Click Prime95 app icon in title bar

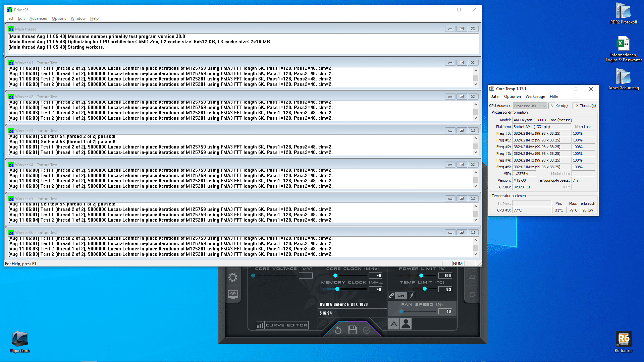pos(10,10)
